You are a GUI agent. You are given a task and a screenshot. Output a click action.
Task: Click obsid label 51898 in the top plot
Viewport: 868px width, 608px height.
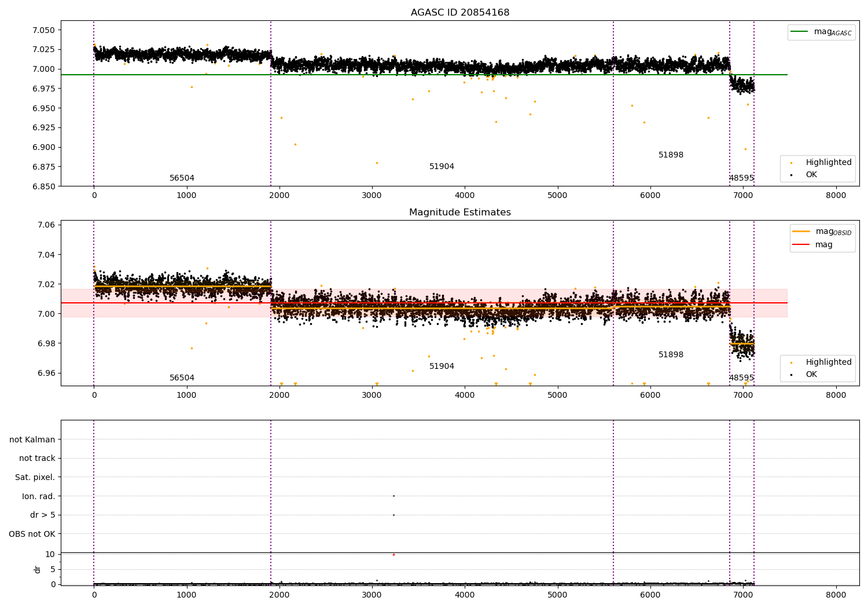click(x=671, y=155)
